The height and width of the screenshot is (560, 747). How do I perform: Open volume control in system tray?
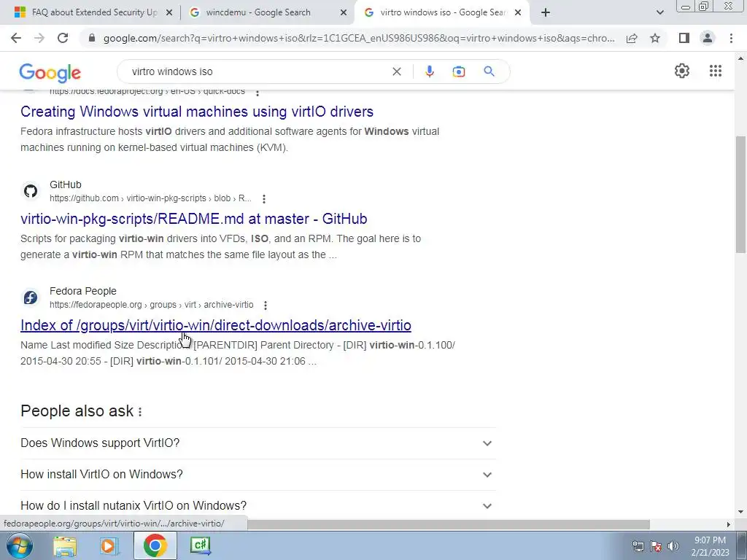point(673,546)
